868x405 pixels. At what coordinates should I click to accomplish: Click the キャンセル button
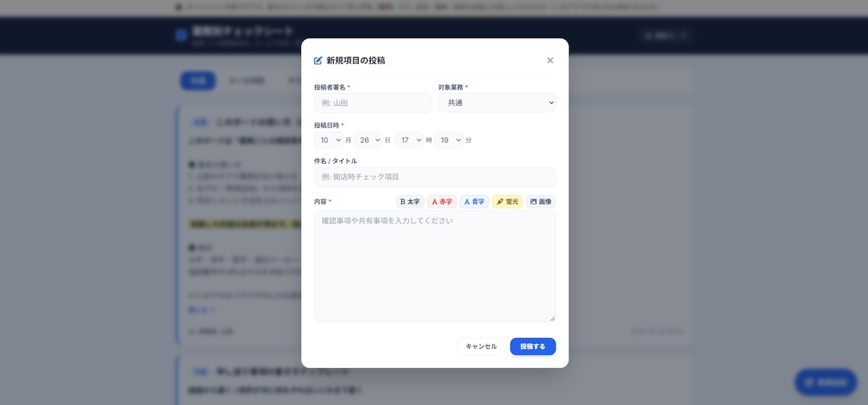481,347
